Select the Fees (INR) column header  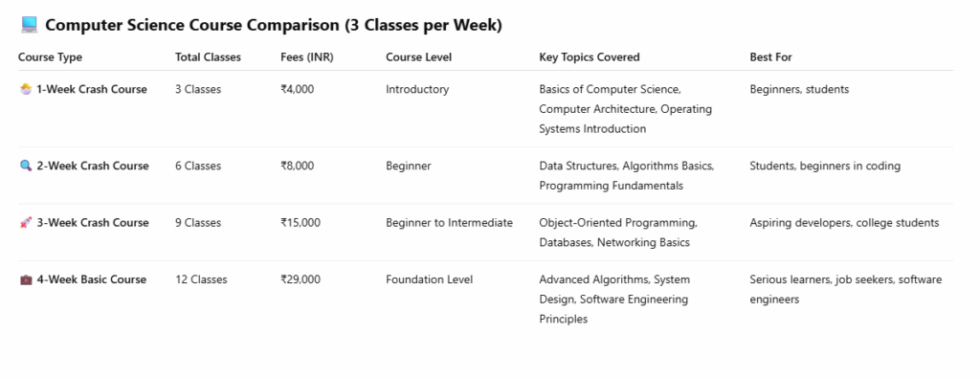pos(307,57)
